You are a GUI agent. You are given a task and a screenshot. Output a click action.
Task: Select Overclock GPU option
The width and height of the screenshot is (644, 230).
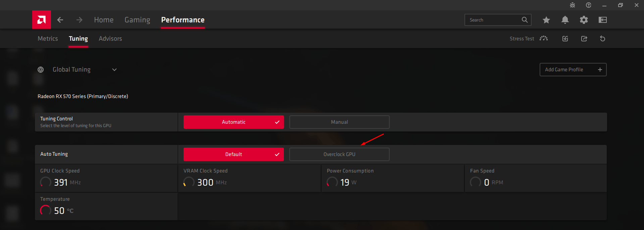[x=339, y=154]
